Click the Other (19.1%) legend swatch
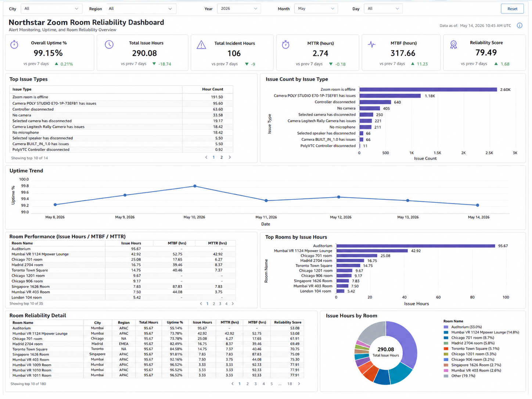 click(x=446, y=376)
